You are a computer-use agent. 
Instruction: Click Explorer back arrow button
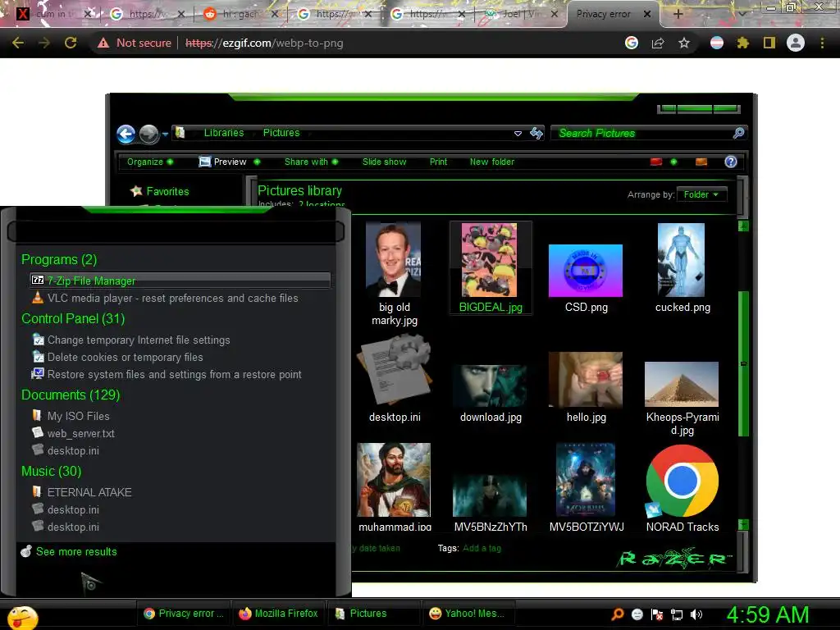tap(126, 134)
